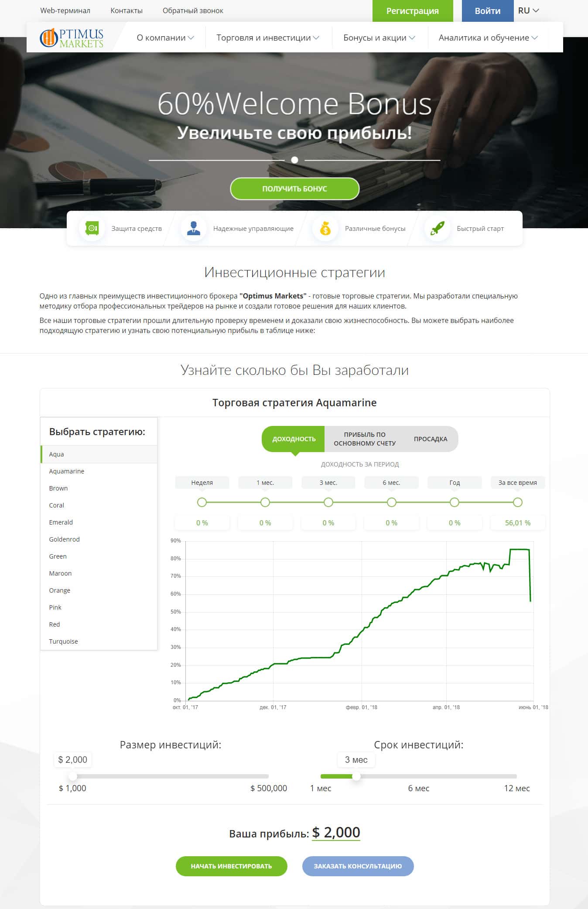Select the Aqua strategy
588x909 pixels.
point(99,454)
